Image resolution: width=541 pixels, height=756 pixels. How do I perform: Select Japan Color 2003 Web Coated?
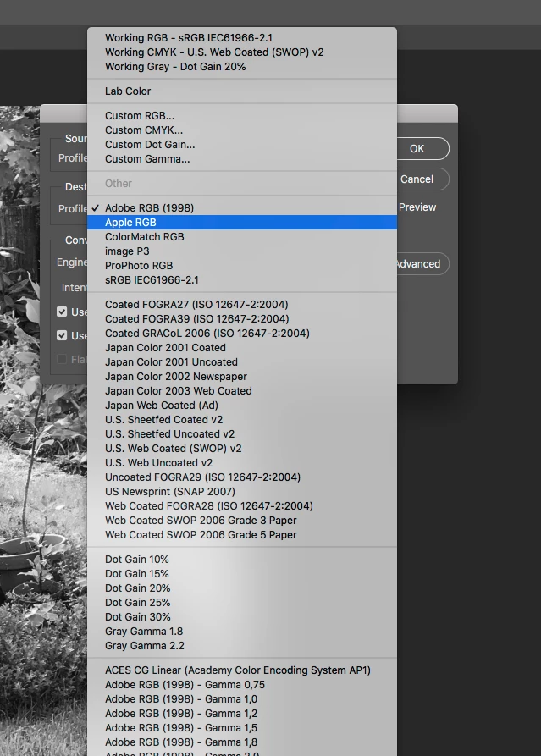coord(242,391)
